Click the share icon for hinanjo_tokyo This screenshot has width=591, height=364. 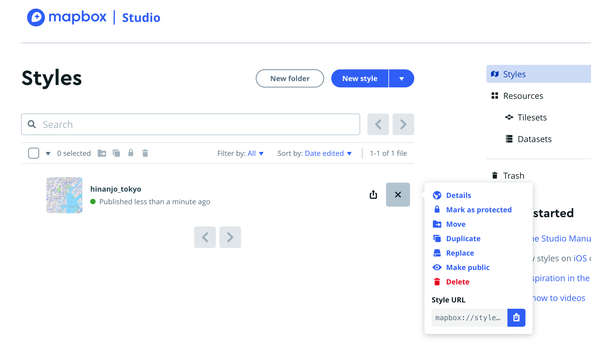pos(373,195)
